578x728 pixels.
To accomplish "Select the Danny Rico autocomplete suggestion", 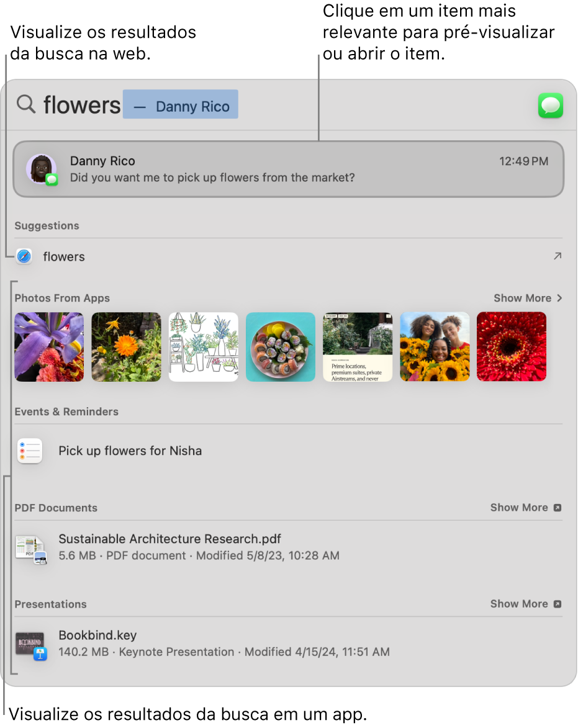I will [181, 104].
